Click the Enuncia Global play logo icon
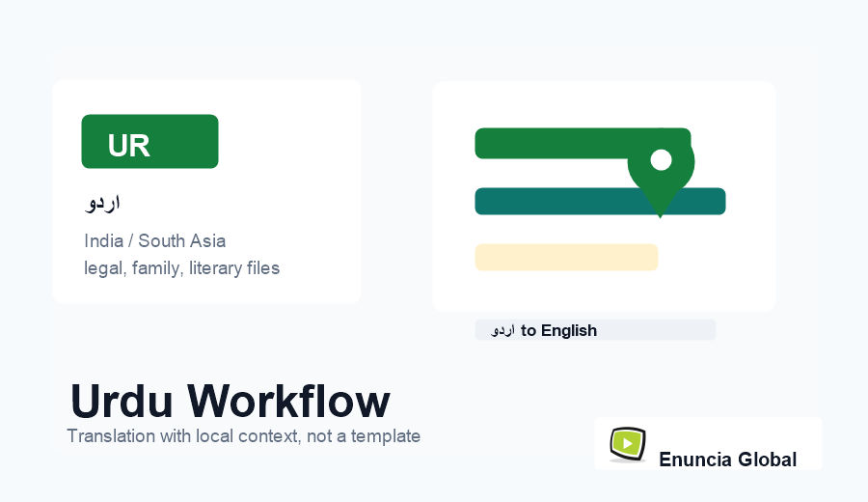 click(628, 444)
